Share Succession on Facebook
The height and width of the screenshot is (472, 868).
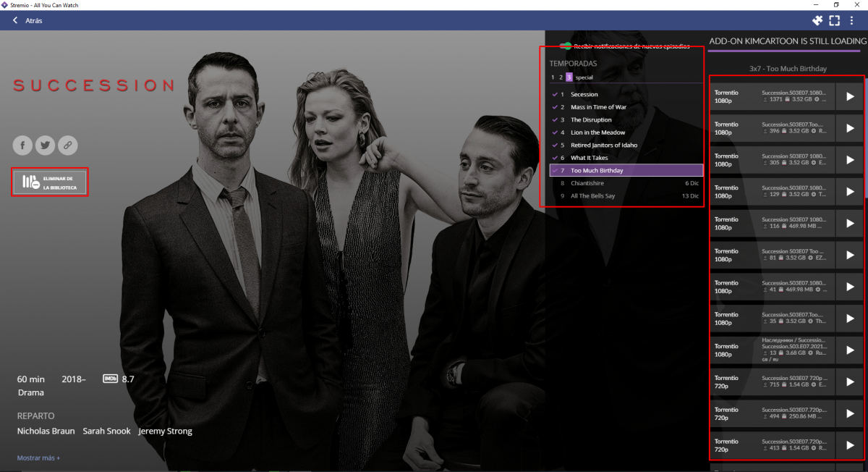tap(22, 146)
